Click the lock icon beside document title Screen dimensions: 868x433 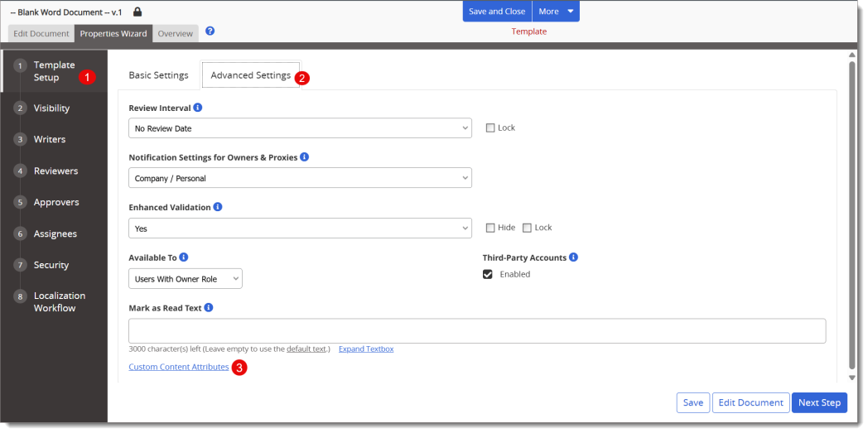137,12
